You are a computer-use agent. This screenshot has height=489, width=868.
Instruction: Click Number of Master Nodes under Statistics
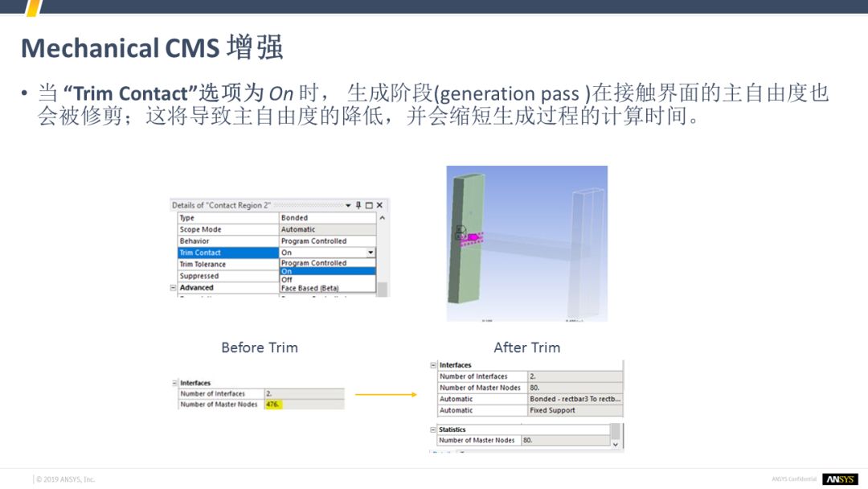(x=477, y=441)
